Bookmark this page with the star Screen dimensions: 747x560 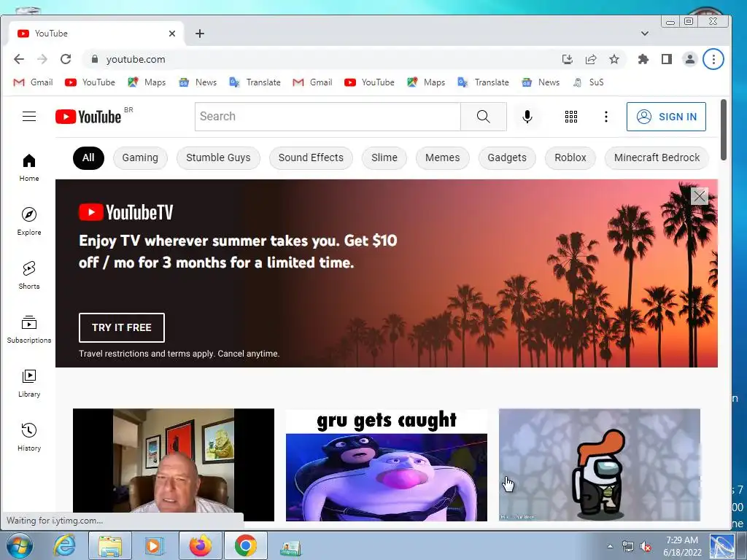[614, 59]
